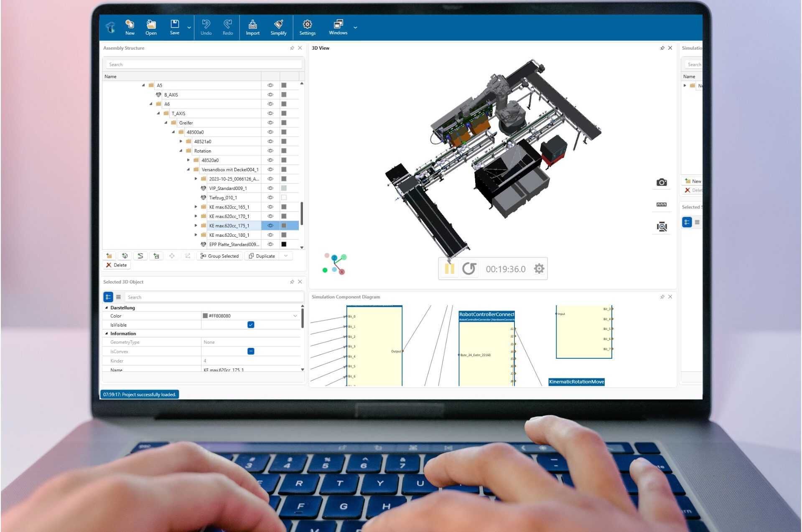
Task: Open the Windows menu in the toolbar
Action: point(338,27)
